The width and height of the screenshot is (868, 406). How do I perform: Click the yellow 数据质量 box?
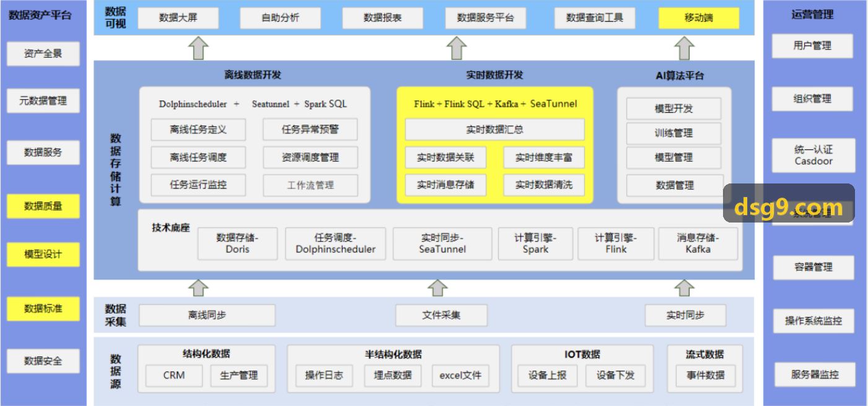click(43, 206)
